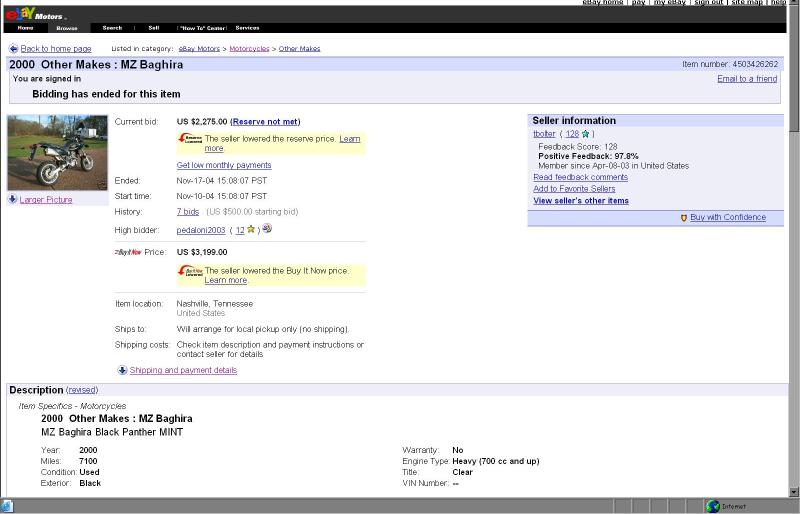800x514 pixels.
Task: Click the Larger Picture link
Action: [x=46, y=200]
